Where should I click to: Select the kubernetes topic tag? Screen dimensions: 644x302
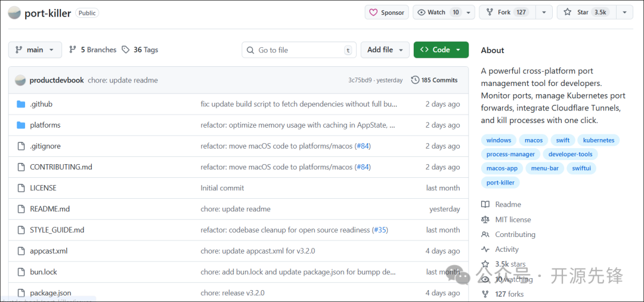point(599,140)
